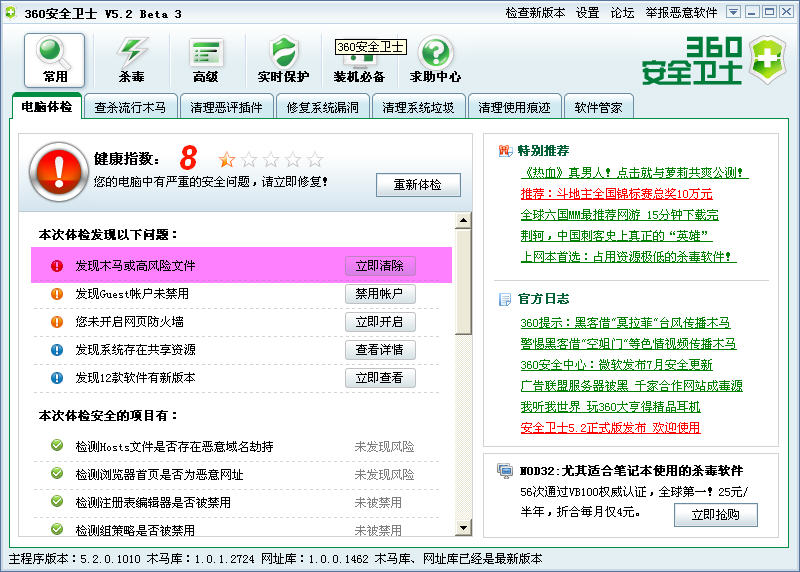800x572 pixels.
Task: Open link 全球六国MM最推荐网游
Action: point(619,214)
